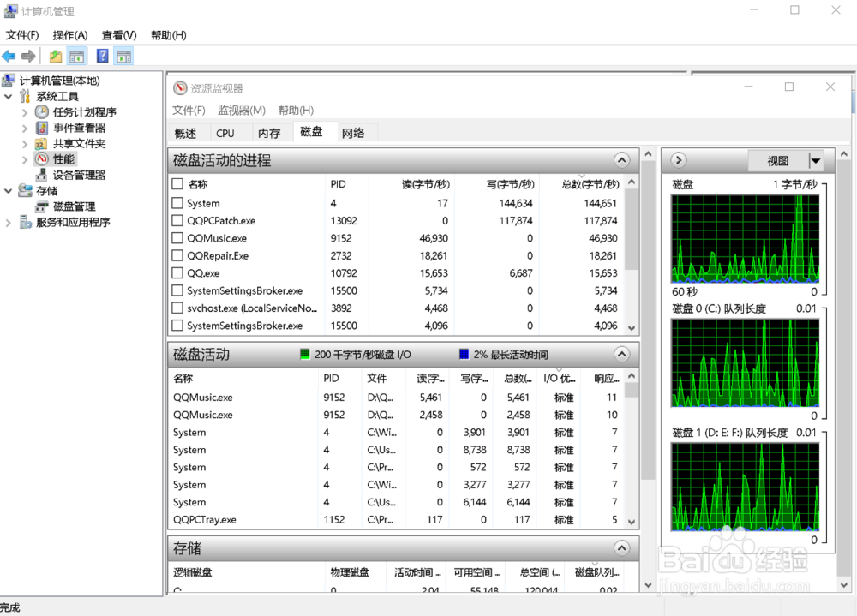This screenshot has height=616, width=857.
Task: Click the Services and Applications (服务和应用程序) icon
Action: coord(25,222)
